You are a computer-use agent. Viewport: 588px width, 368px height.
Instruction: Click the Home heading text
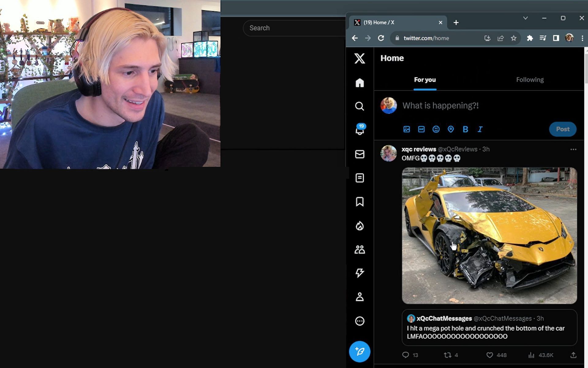[392, 58]
